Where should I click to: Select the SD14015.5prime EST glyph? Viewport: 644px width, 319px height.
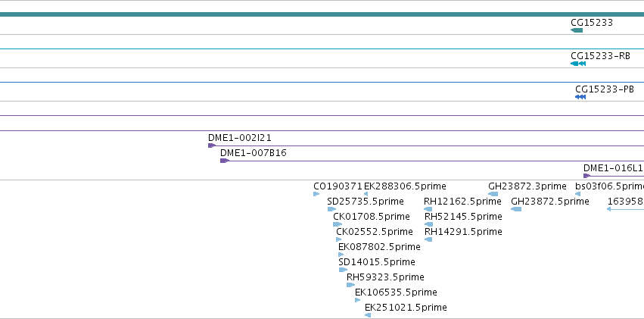click(343, 270)
